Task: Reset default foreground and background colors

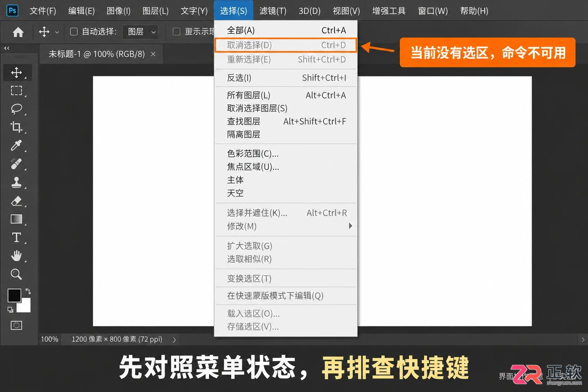Action: point(10,310)
